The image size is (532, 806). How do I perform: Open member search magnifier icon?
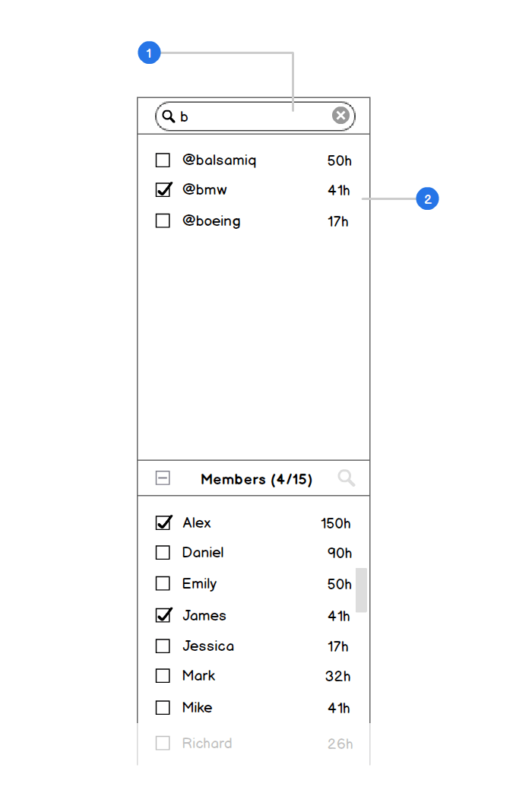click(346, 478)
